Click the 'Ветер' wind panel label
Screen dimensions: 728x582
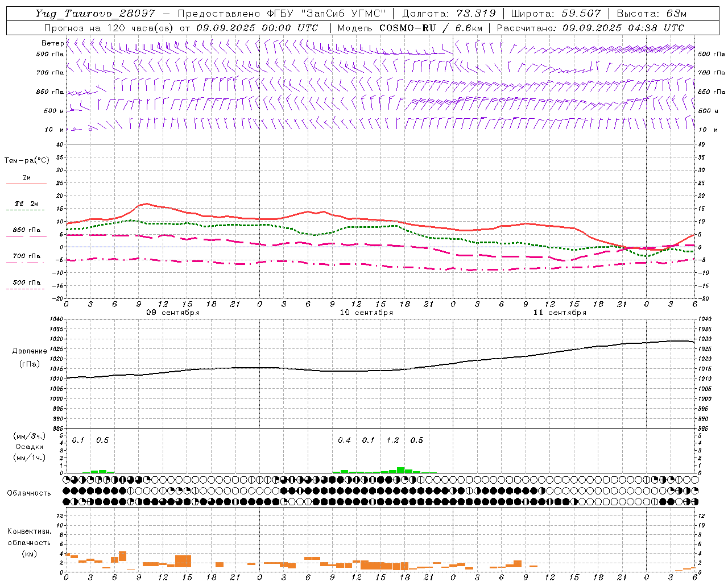pyautogui.click(x=52, y=43)
